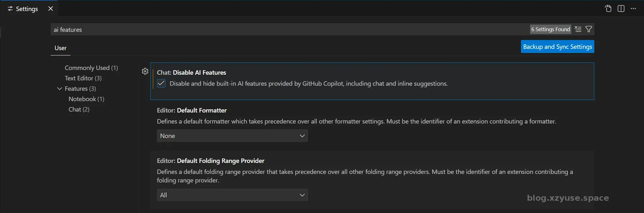Go to Chat settings category
Screen dimensions: 644x213
click(x=79, y=109)
